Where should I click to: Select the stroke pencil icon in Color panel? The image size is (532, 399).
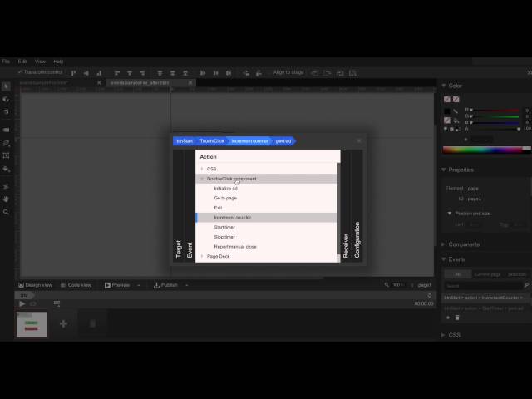tap(456, 111)
